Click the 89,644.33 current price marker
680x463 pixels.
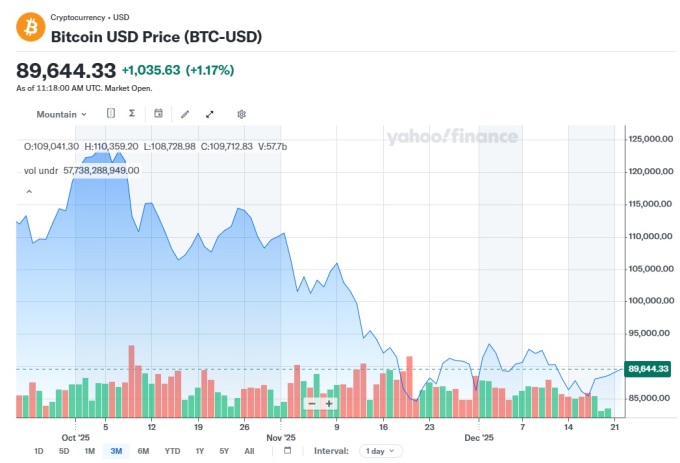(x=648, y=369)
